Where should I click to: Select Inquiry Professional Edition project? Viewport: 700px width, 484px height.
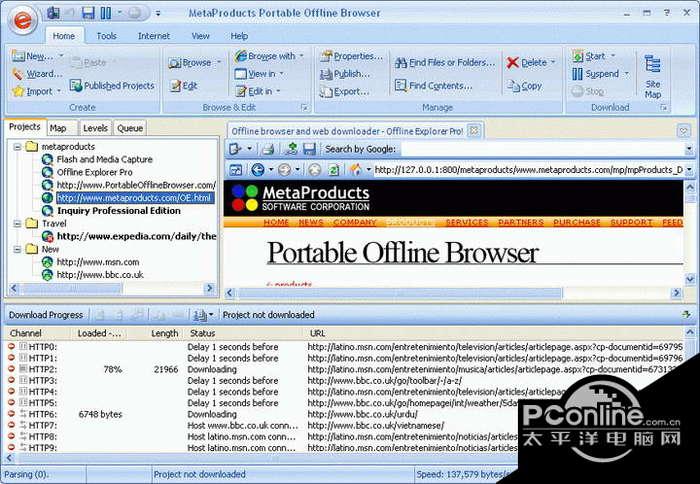coord(119,211)
